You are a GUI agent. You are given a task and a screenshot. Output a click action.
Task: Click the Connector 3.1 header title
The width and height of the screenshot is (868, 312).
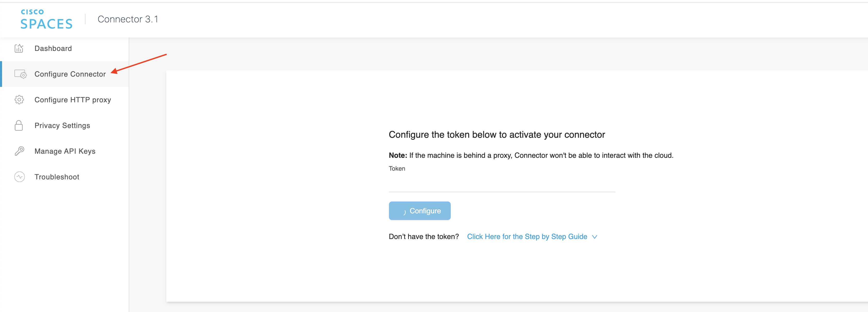pyautogui.click(x=128, y=19)
